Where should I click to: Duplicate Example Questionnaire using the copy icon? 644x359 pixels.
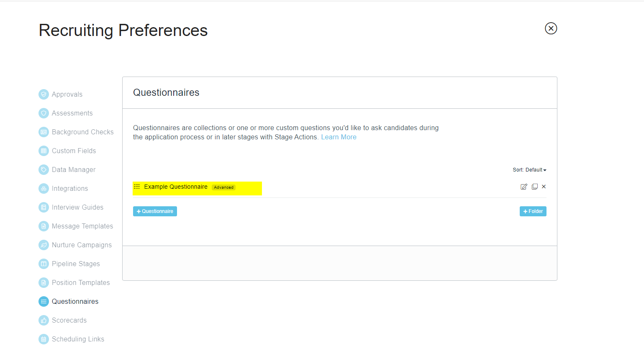tap(534, 186)
